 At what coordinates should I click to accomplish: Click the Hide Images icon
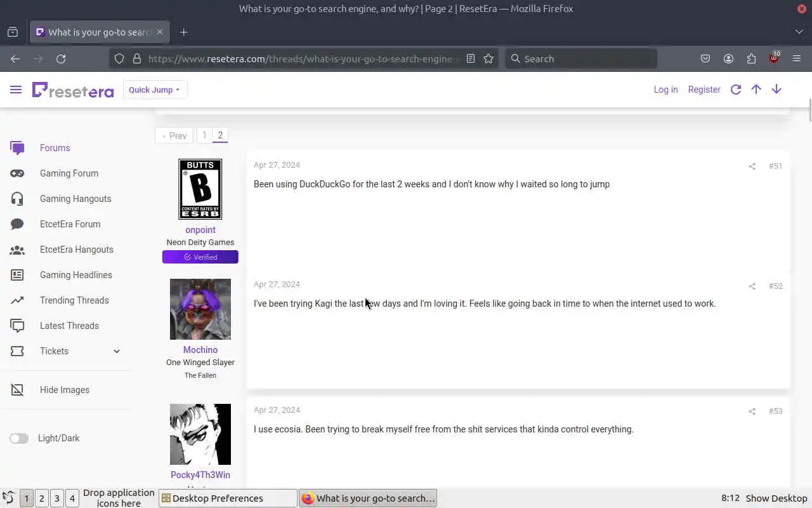pyautogui.click(x=17, y=390)
